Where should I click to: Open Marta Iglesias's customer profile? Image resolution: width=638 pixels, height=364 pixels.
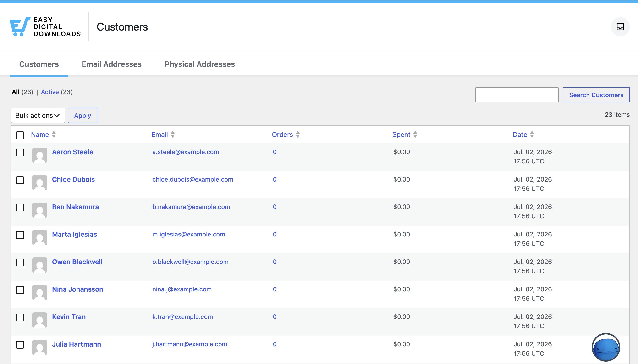click(75, 234)
